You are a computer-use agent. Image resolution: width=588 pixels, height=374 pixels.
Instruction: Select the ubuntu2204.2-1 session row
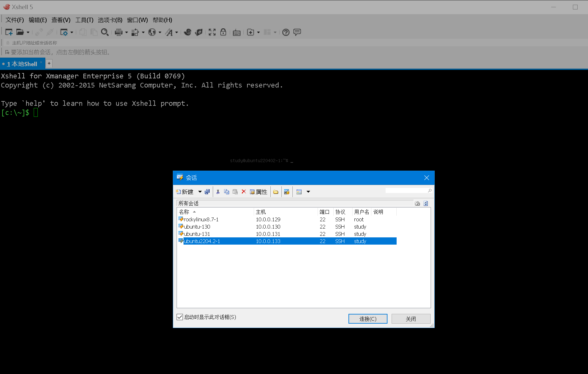[x=287, y=241]
